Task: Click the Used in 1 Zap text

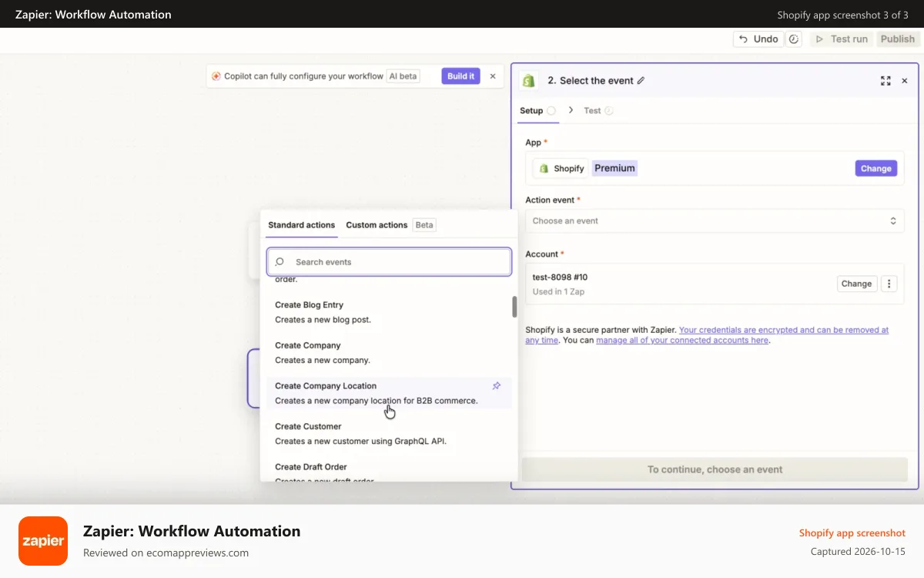Action: (x=558, y=292)
